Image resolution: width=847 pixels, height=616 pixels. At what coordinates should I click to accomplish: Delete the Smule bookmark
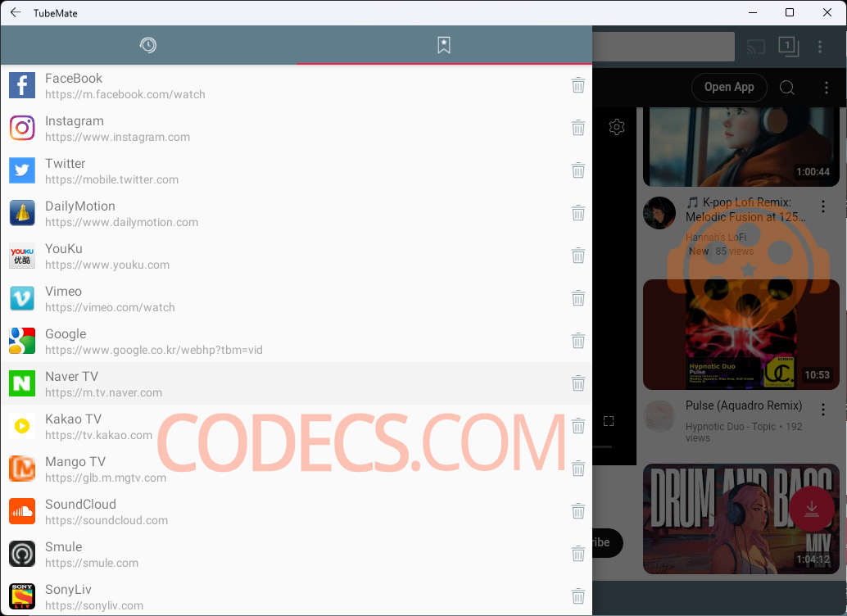pos(578,555)
